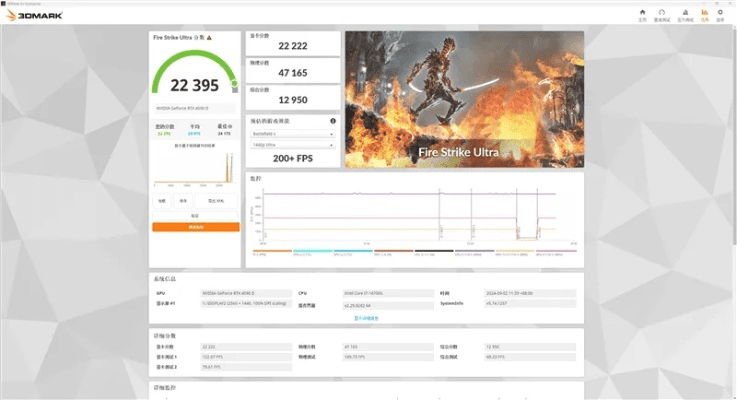
Task: Expand the 1440p Ultra resolution dropdown
Action: [x=291, y=145]
